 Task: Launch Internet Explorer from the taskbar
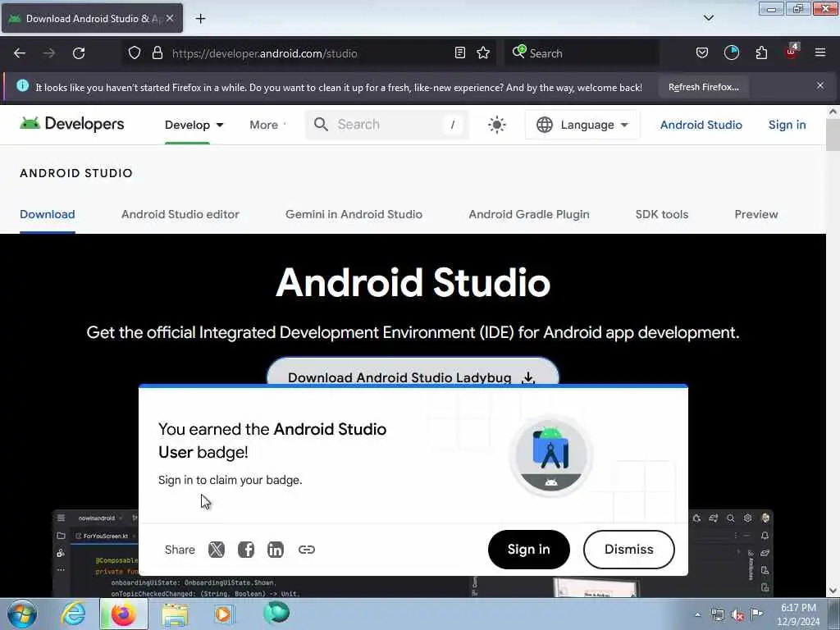(73, 614)
